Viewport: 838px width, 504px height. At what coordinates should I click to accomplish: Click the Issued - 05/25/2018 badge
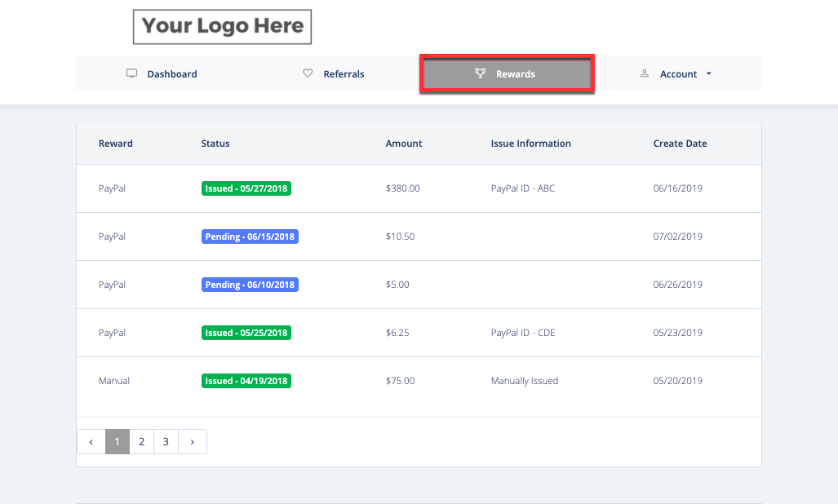[246, 333]
